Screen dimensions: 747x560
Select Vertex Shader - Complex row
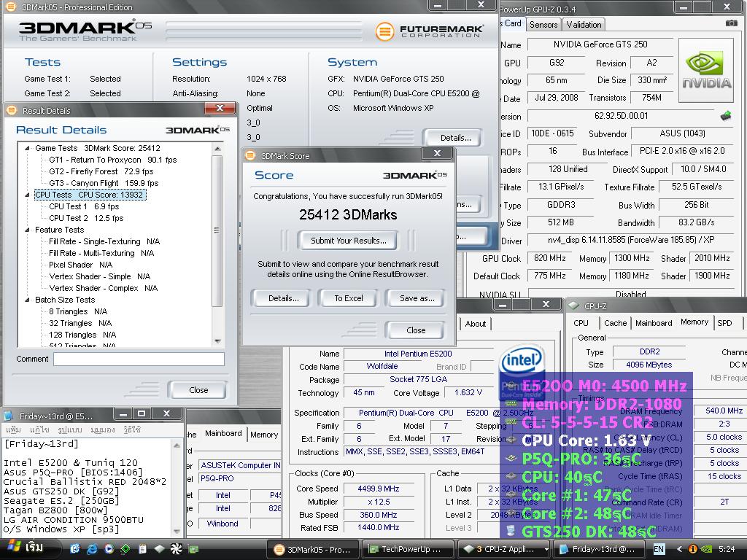[x=103, y=288]
